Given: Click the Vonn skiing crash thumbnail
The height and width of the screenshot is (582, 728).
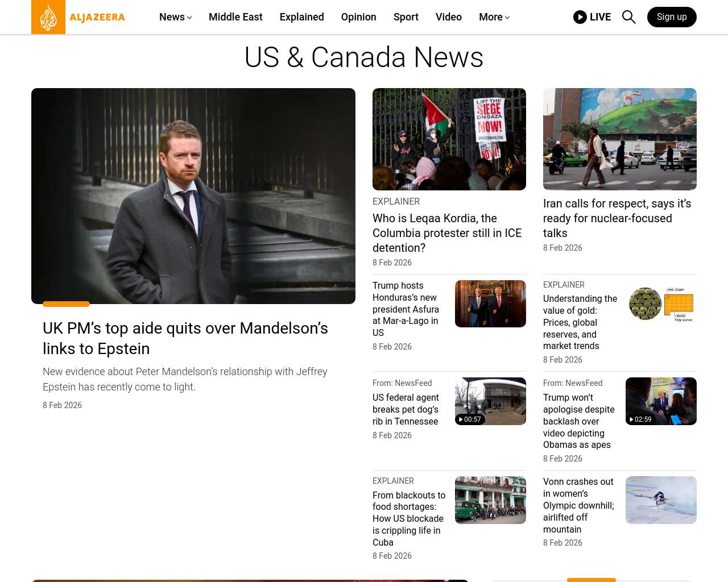Looking at the screenshot, I should pyautogui.click(x=660, y=500).
